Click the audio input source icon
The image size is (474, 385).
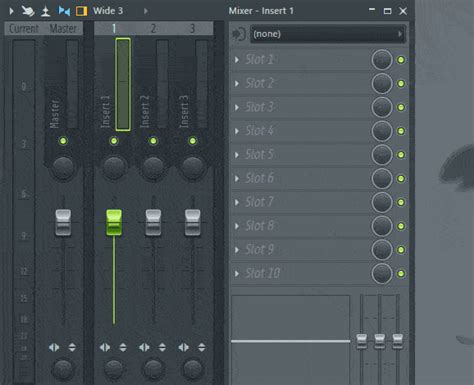[239, 34]
